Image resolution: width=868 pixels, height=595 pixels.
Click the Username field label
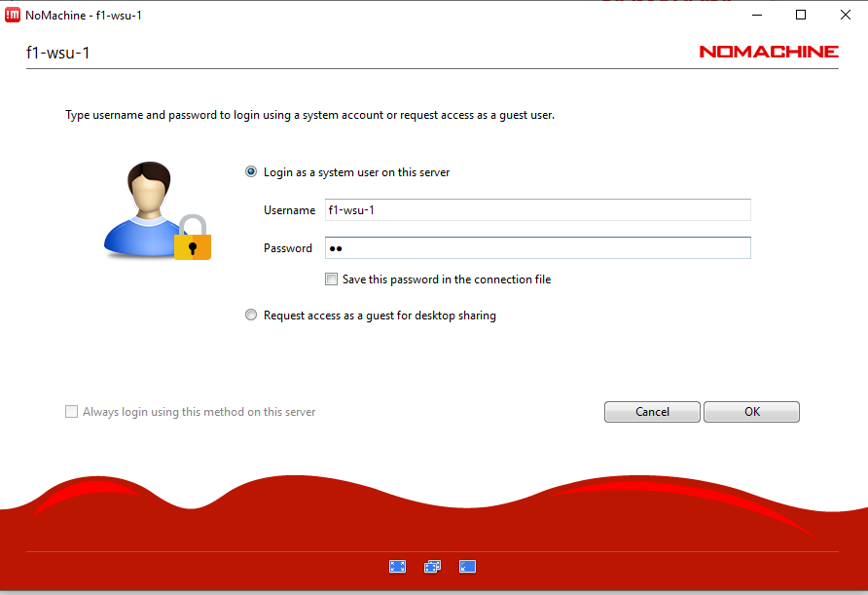(289, 209)
